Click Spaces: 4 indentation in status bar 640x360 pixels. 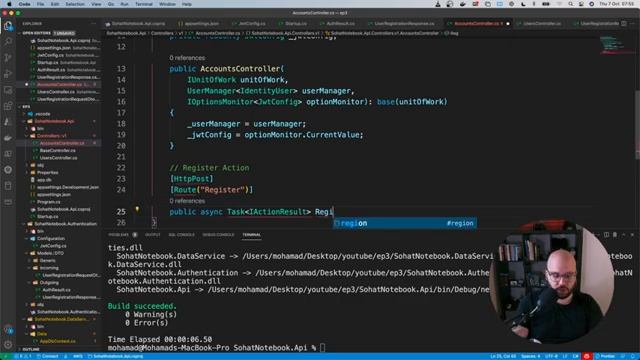pos(530,356)
